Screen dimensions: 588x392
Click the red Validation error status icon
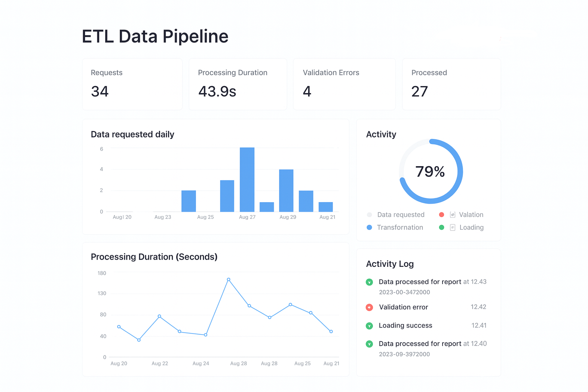click(369, 307)
